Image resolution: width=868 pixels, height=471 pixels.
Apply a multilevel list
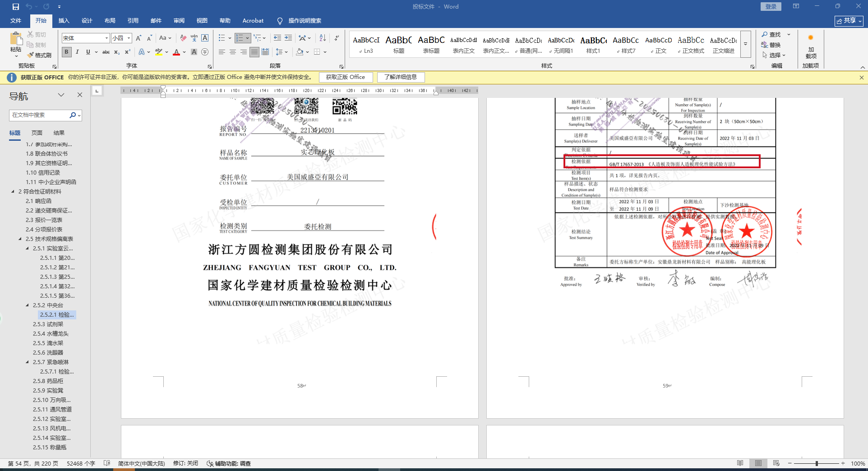tap(257, 38)
